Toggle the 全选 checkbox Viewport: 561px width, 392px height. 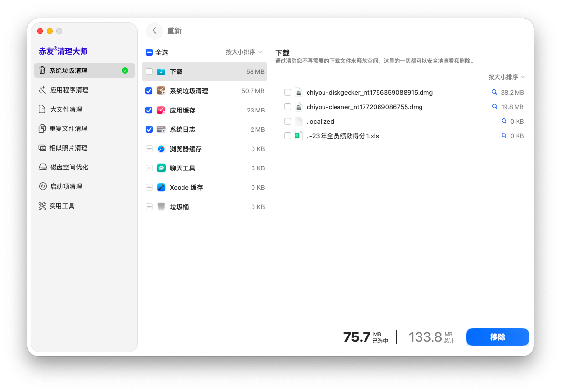click(149, 52)
